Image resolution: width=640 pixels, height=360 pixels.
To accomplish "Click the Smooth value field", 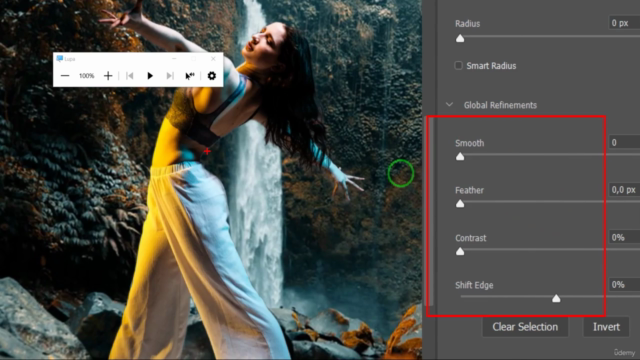I will pyautogui.click(x=624, y=142).
